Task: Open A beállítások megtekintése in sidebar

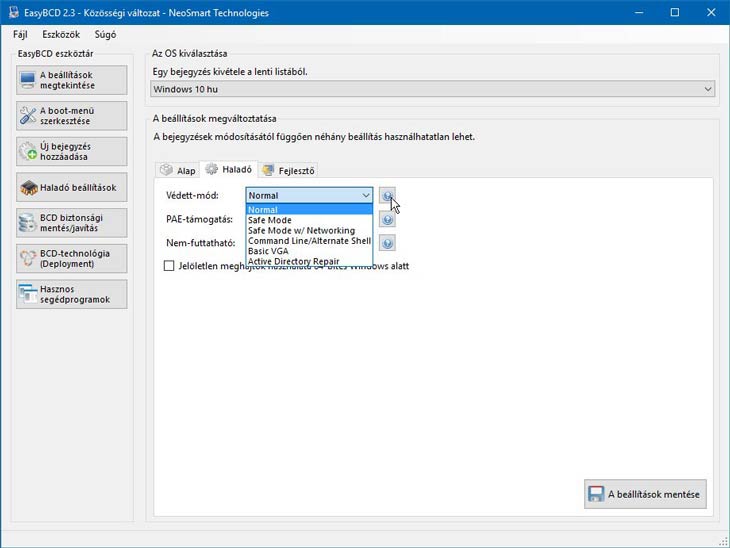Action: (72, 80)
